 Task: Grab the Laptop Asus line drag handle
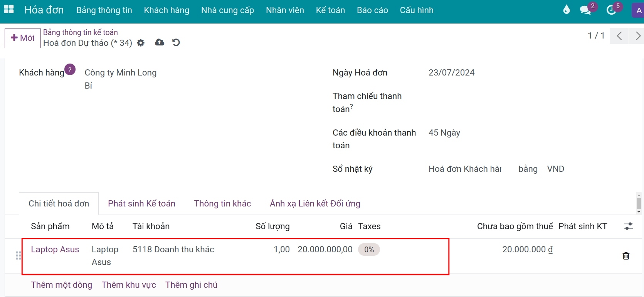(18, 255)
